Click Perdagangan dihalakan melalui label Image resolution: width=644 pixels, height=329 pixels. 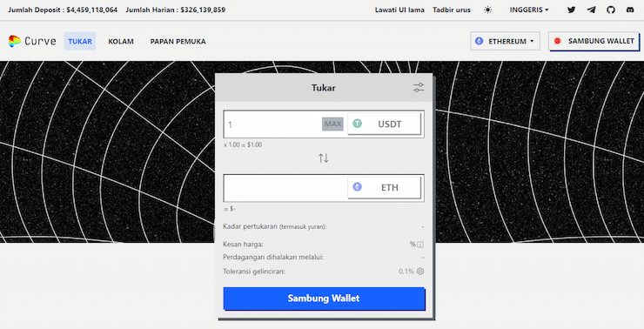[273, 257]
